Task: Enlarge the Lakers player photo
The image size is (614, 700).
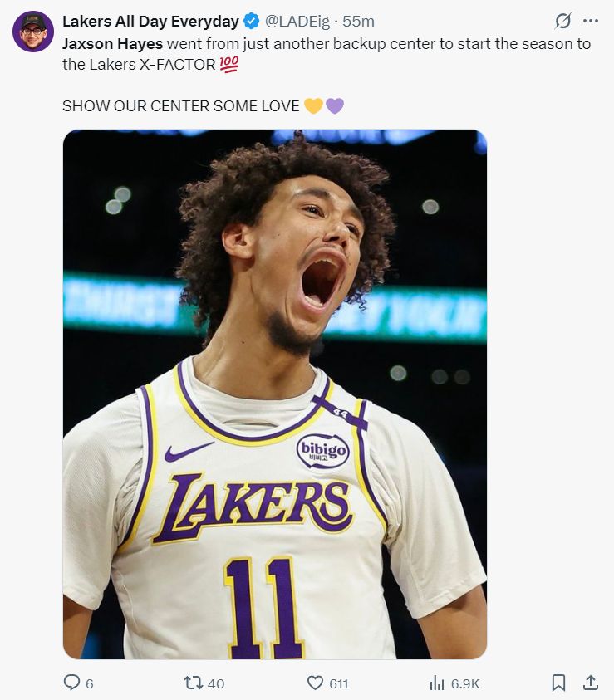Action: pyautogui.click(x=274, y=394)
